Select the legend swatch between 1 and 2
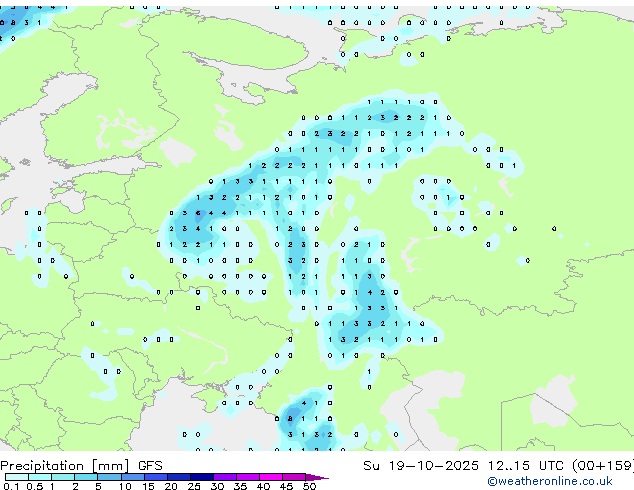Screen dimensions: 634x490 (x=63, y=477)
